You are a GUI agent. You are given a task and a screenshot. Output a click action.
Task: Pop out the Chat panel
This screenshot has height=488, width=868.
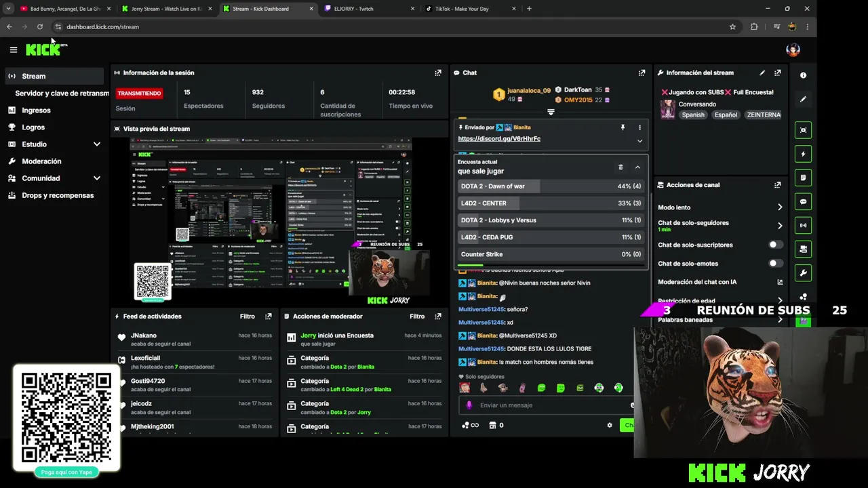pos(642,73)
